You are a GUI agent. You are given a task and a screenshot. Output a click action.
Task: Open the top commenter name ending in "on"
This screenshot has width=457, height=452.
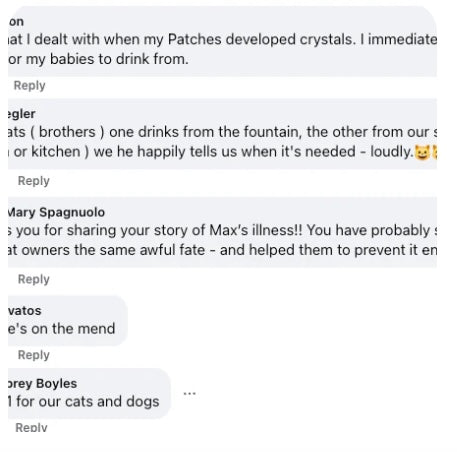click(16, 22)
